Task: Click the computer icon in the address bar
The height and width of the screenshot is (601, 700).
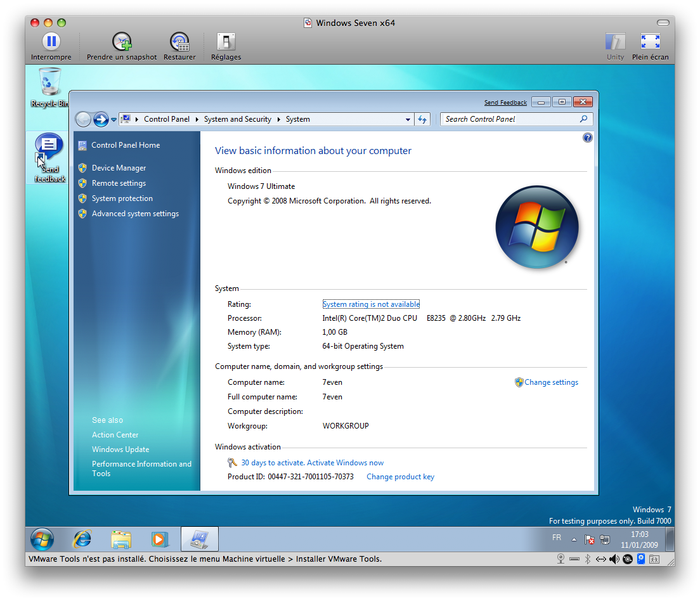Action: [126, 119]
